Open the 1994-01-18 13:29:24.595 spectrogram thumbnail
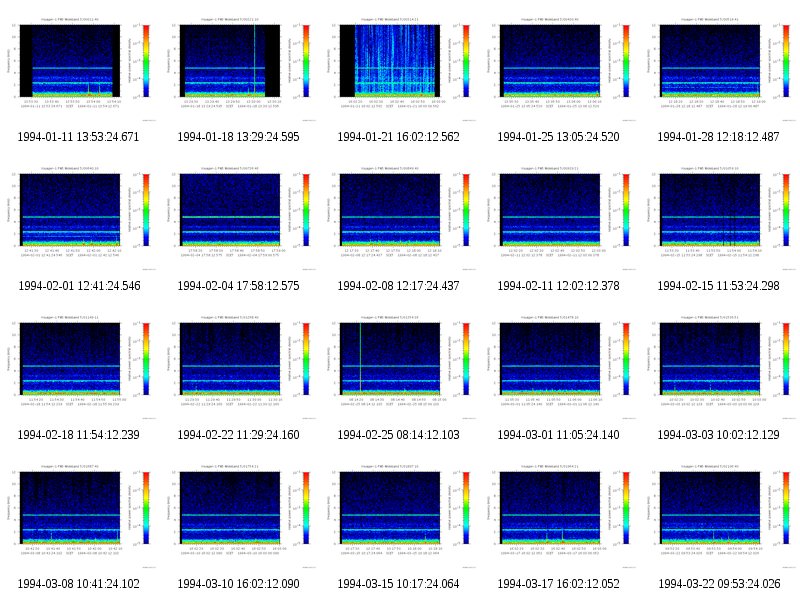Viewport: 800px width, 596px height. click(238, 70)
